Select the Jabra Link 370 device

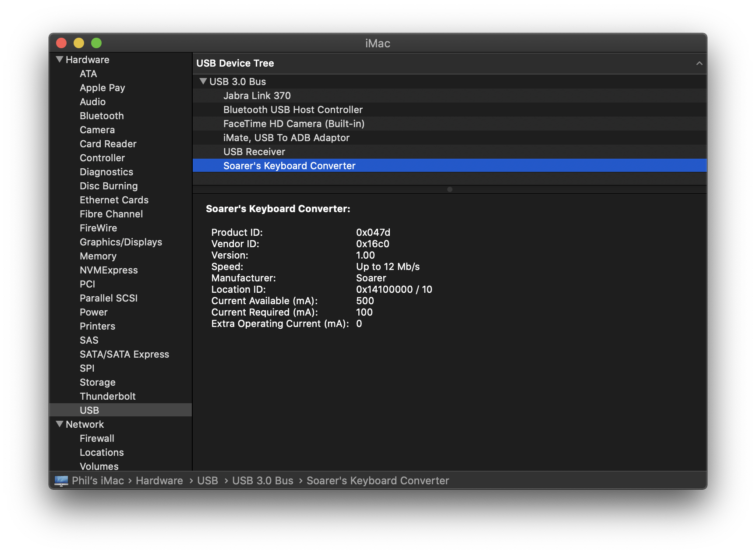257,95
